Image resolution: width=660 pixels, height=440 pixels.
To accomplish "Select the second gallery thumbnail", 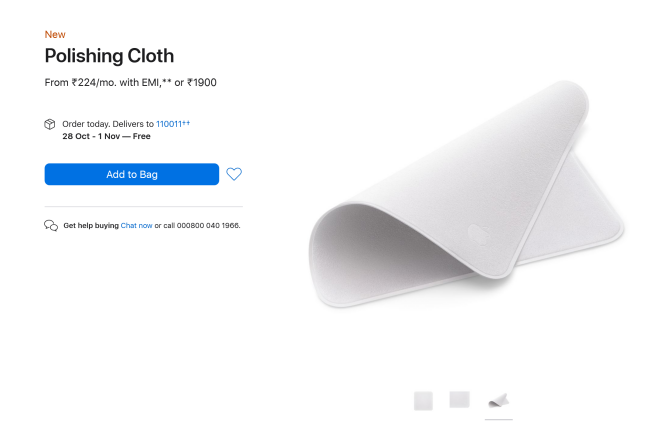I will (459, 400).
